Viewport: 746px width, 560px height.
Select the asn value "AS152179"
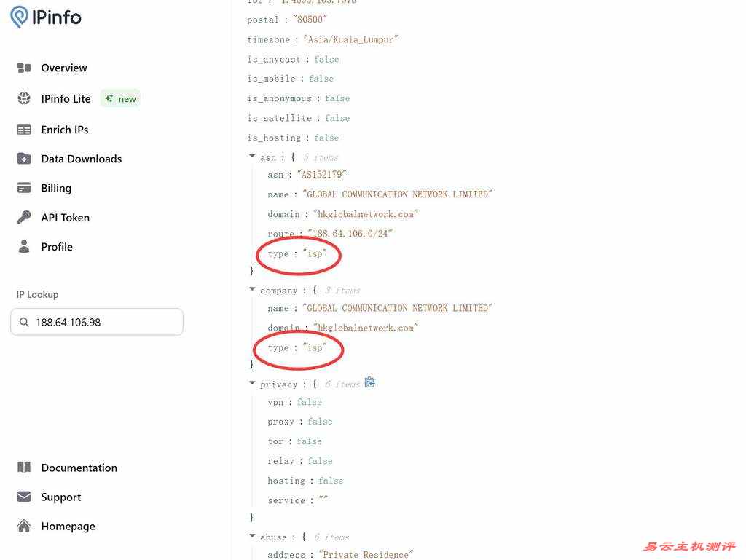322,175
